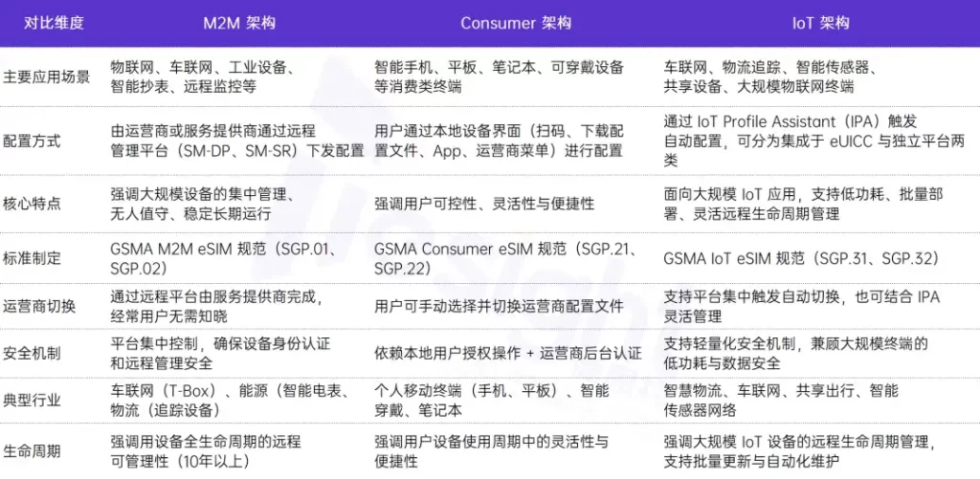Click cell 车联网（T-Box）、能源（智能电表
The image size is (980, 479).
229,401
